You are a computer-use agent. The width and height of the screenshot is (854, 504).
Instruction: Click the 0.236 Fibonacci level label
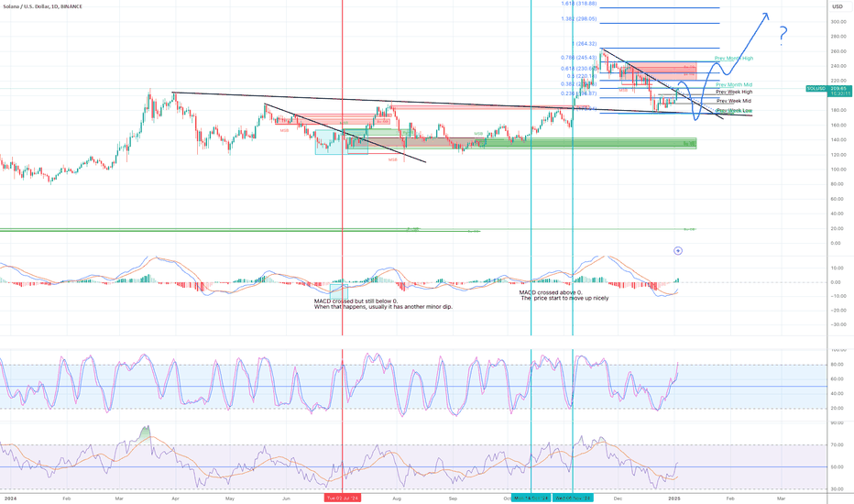pyautogui.click(x=578, y=93)
